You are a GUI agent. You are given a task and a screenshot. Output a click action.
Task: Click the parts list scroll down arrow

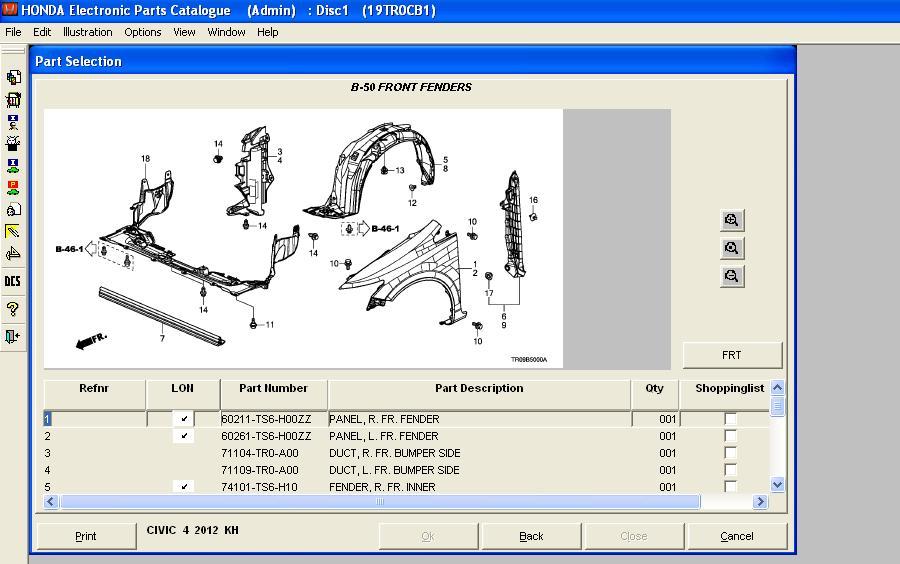click(778, 485)
